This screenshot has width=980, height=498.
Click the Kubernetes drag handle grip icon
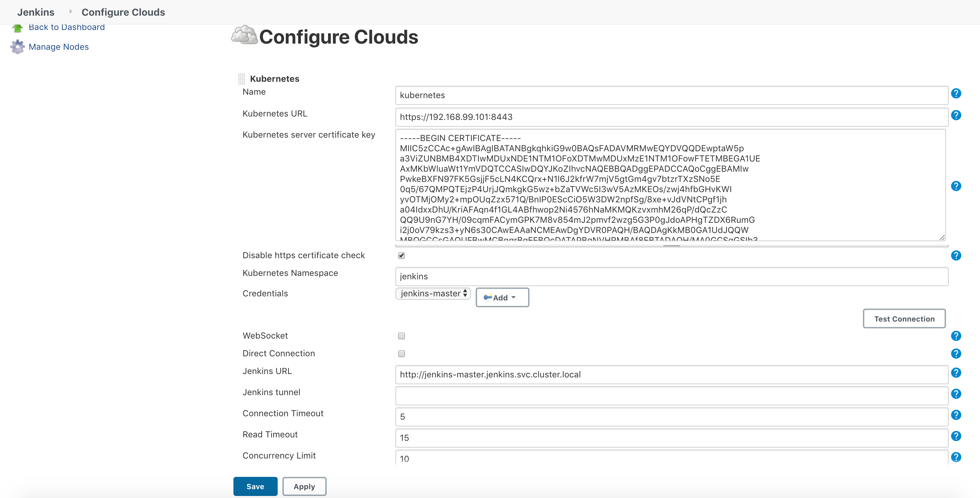[x=241, y=78]
